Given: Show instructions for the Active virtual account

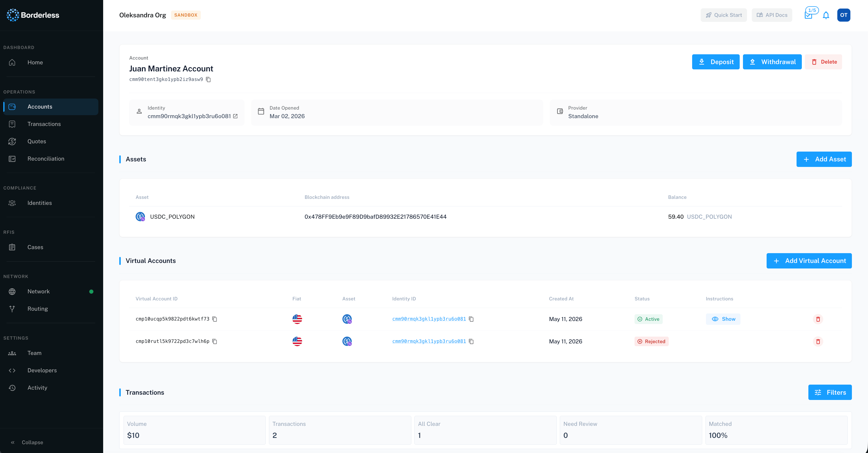Looking at the screenshot, I should [723, 319].
